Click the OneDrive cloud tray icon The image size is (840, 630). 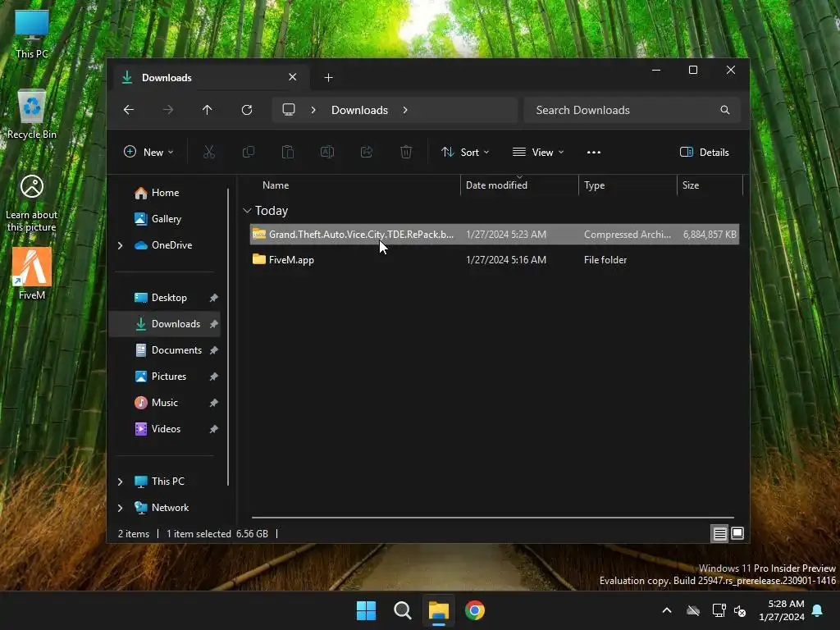point(693,610)
